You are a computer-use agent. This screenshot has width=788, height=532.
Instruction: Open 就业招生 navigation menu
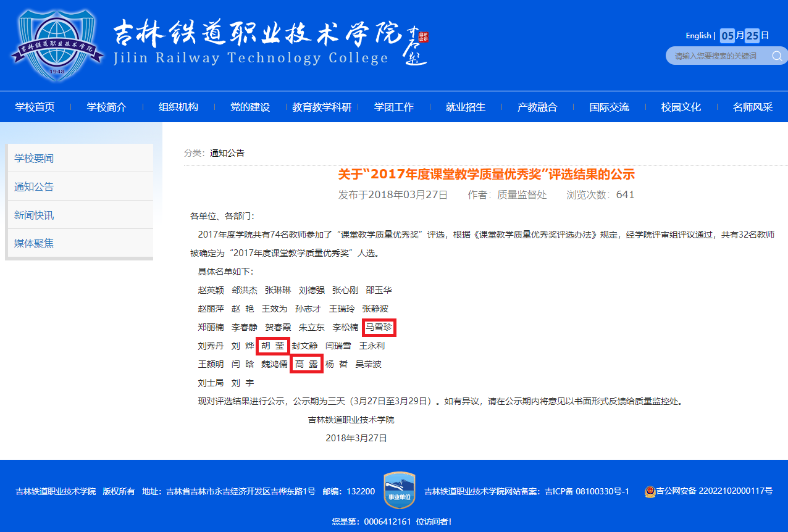pyautogui.click(x=466, y=107)
